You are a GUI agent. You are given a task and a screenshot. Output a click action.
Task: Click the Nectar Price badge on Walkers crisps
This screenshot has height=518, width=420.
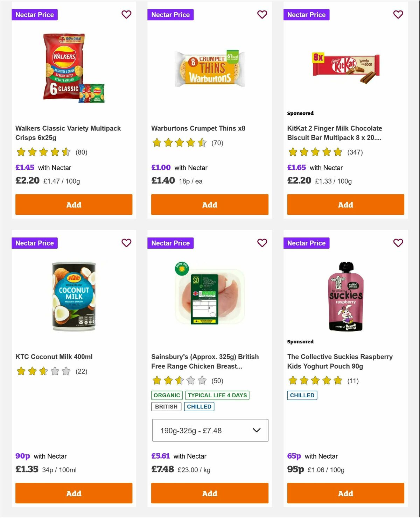pos(35,14)
